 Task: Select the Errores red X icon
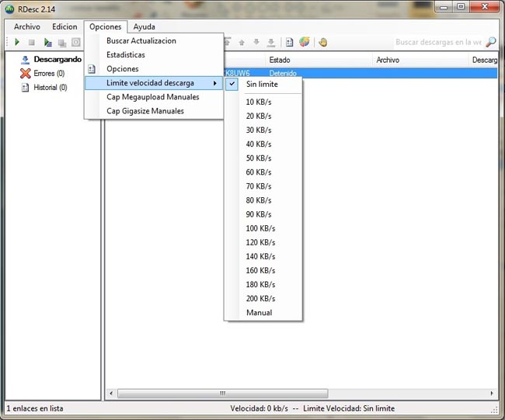pyautogui.click(x=25, y=73)
